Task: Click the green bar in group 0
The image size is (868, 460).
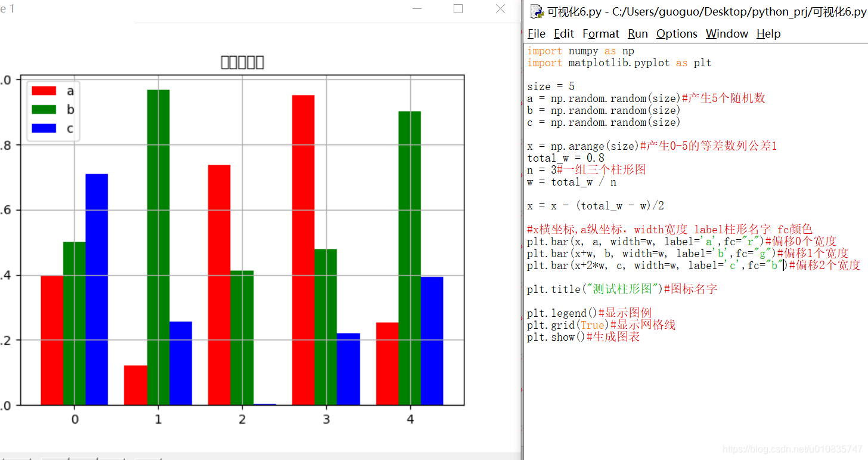Action: pyautogui.click(x=75, y=323)
